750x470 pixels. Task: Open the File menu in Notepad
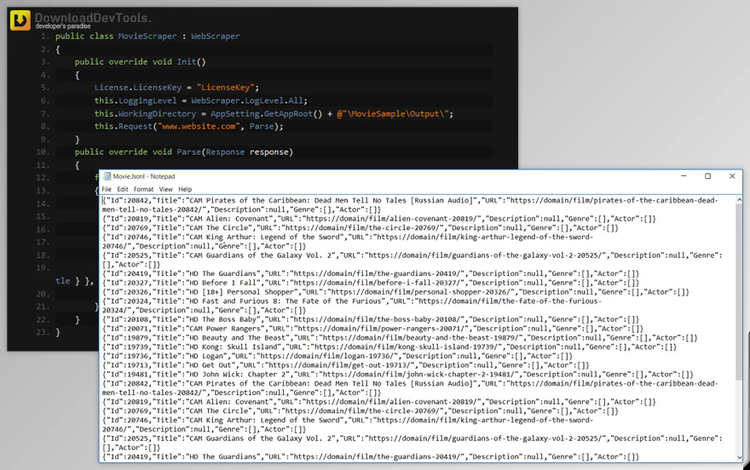pos(106,189)
